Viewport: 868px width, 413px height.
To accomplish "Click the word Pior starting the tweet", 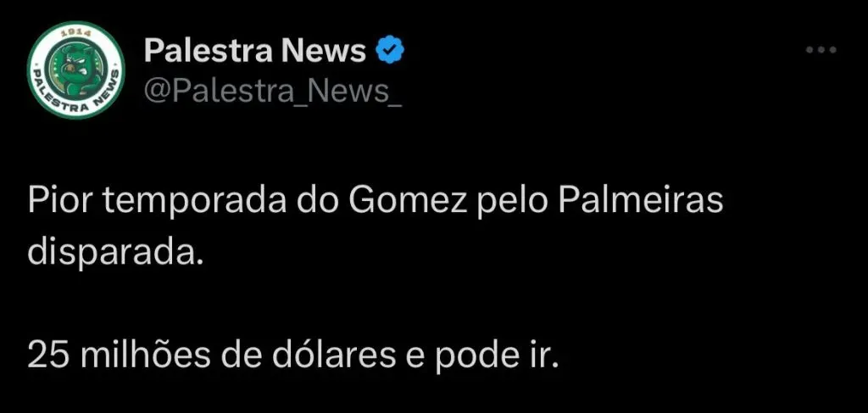I will [60, 202].
